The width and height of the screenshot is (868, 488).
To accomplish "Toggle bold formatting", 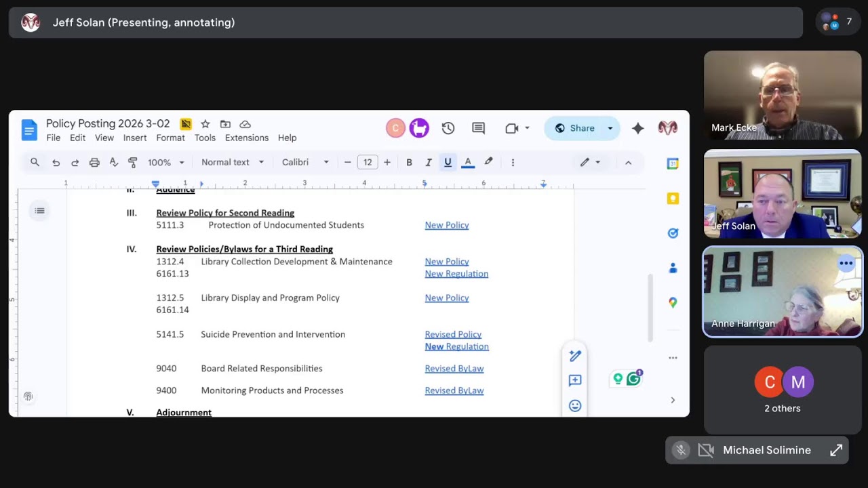I will tap(409, 162).
